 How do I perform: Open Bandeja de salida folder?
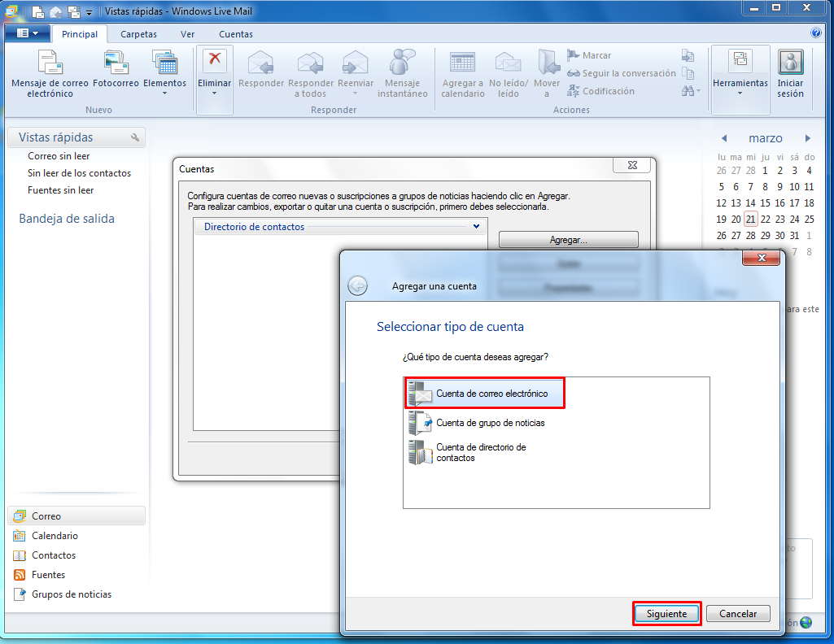[67, 219]
